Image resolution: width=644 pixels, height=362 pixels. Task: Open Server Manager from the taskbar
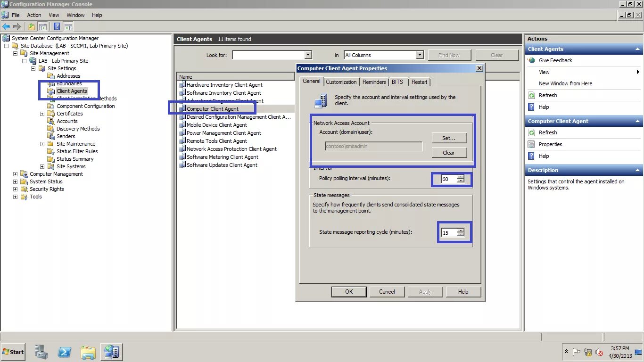click(41, 352)
